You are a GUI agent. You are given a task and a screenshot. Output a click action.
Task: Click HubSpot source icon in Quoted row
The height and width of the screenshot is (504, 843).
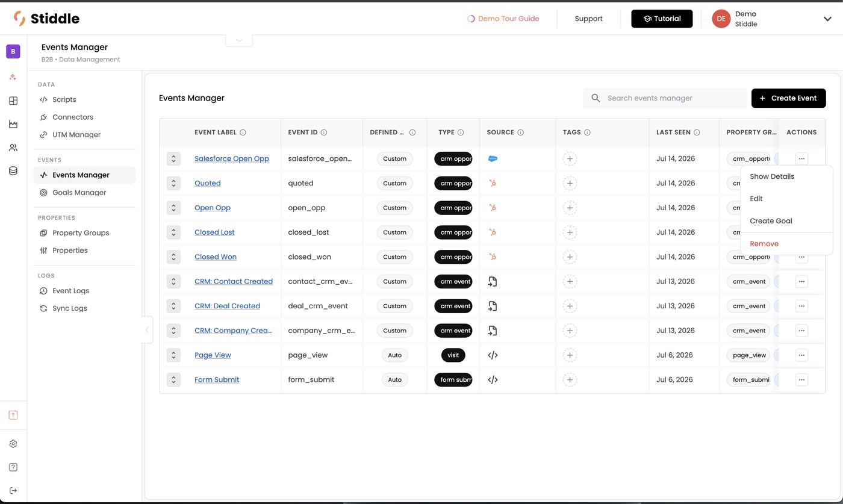point(493,183)
